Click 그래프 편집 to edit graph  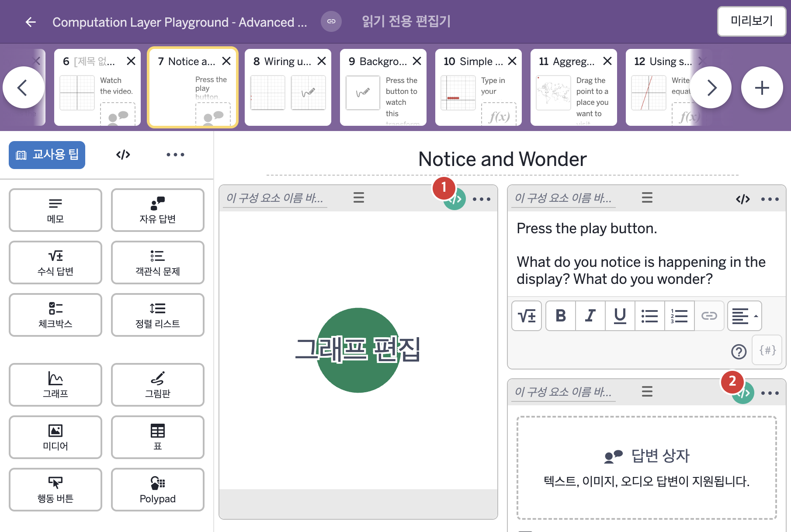pos(358,350)
